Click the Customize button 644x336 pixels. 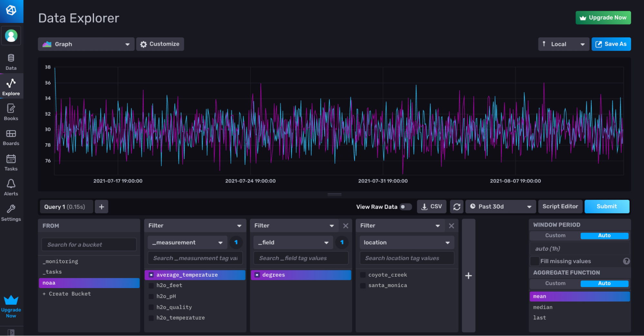160,44
